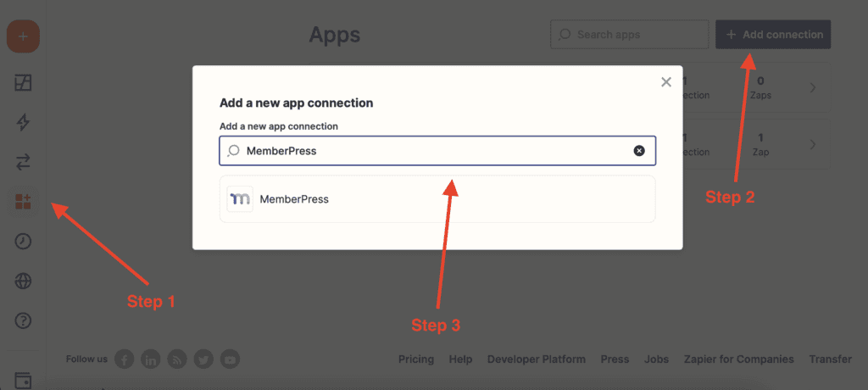Image resolution: width=868 pixels, height=390 pixels.
Task: Open the Zaps lightning bolt icon
Action: click(x=23, y=122)
